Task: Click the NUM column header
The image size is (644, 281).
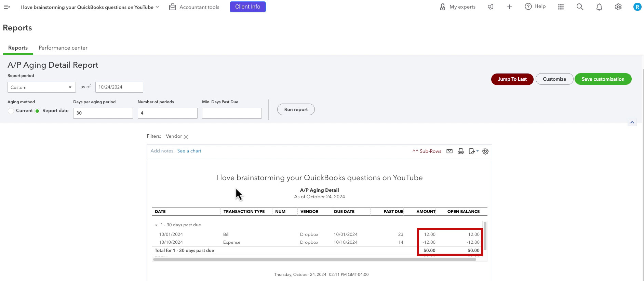Action: point(280,212)
